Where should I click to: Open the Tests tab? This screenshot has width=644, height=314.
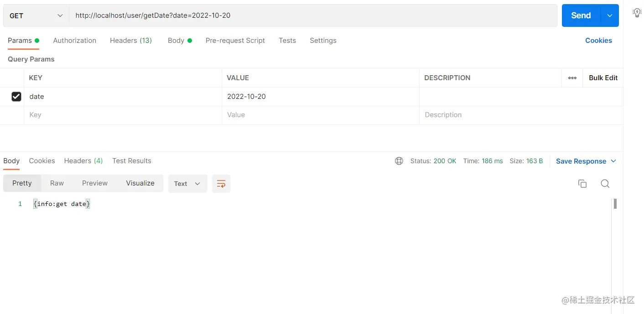(287, 41)
